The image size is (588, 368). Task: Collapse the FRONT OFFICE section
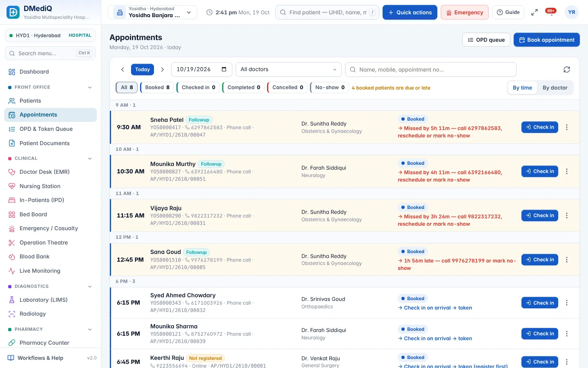(x=90, y=88)
